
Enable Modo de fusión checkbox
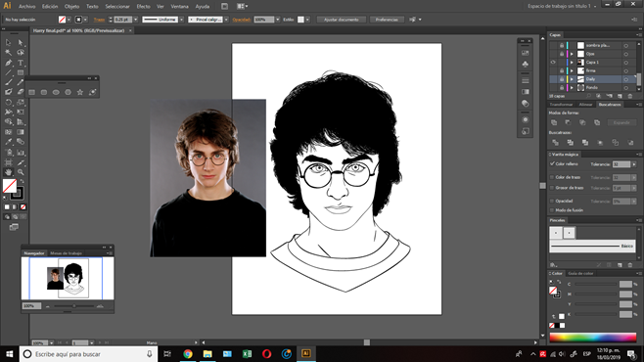[552, 210]
